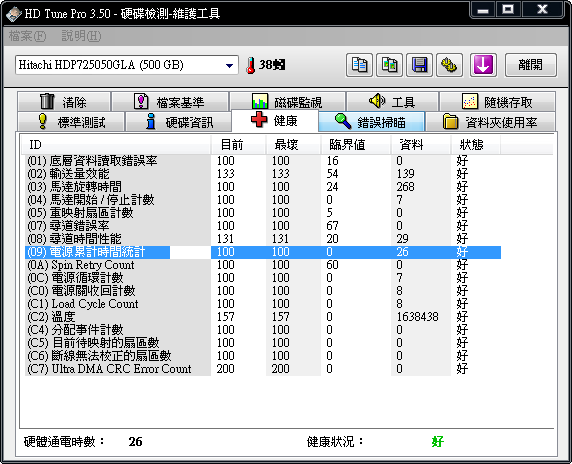
Task: Select the (C5) 目前待映射的扇區數 row
Action: [263, 343]
